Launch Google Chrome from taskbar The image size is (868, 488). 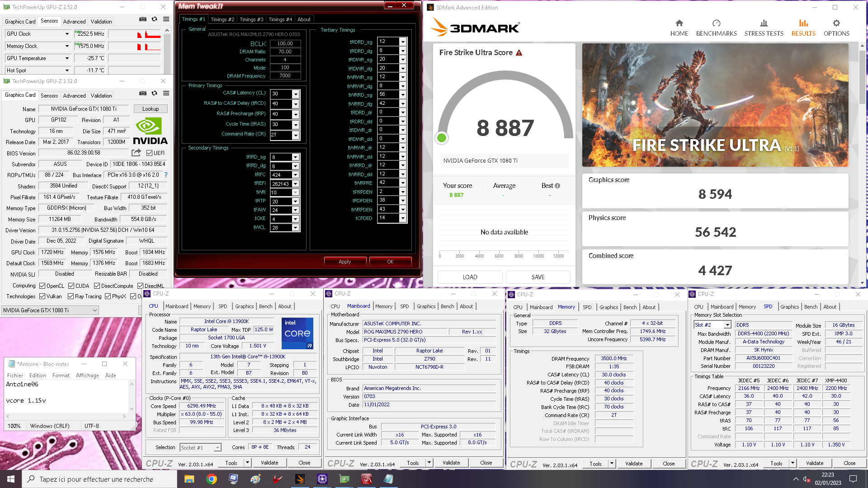coord(211,479)
